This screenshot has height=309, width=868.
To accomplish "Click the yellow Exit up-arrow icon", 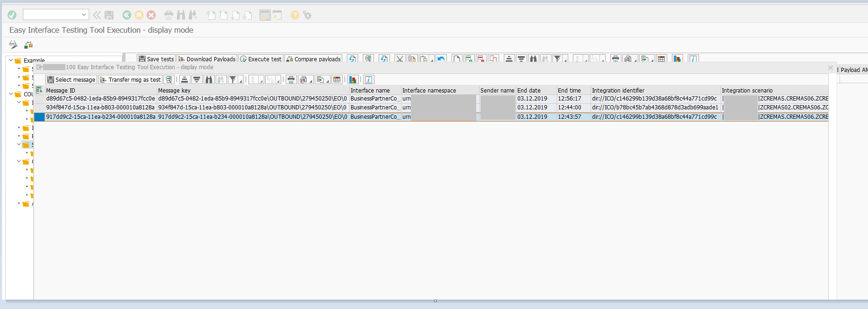I will point(139,15).
